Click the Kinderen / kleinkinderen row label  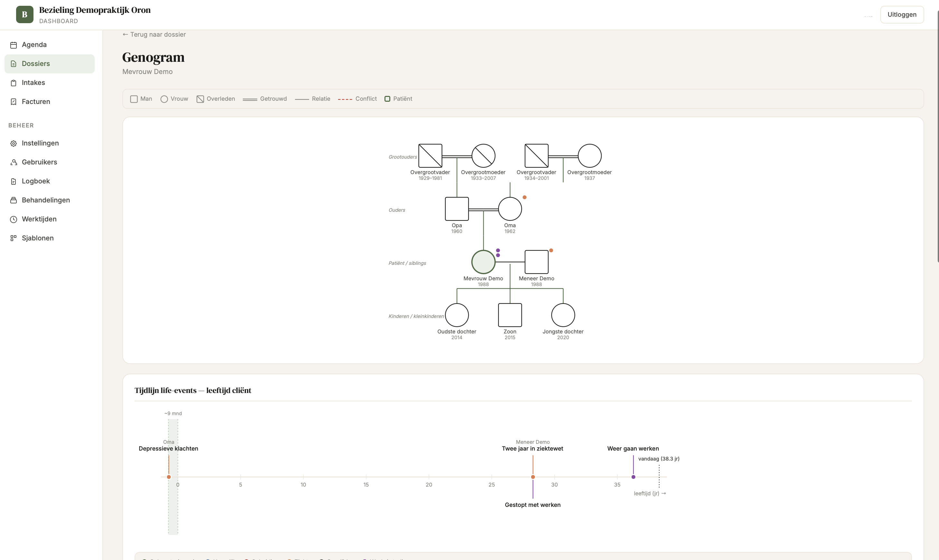(x=416, y=316)
